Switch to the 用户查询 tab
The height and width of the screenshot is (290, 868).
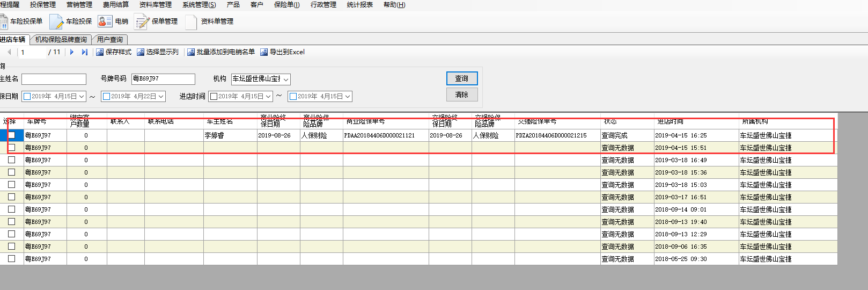pyautogui.click(x=110, y=40)
